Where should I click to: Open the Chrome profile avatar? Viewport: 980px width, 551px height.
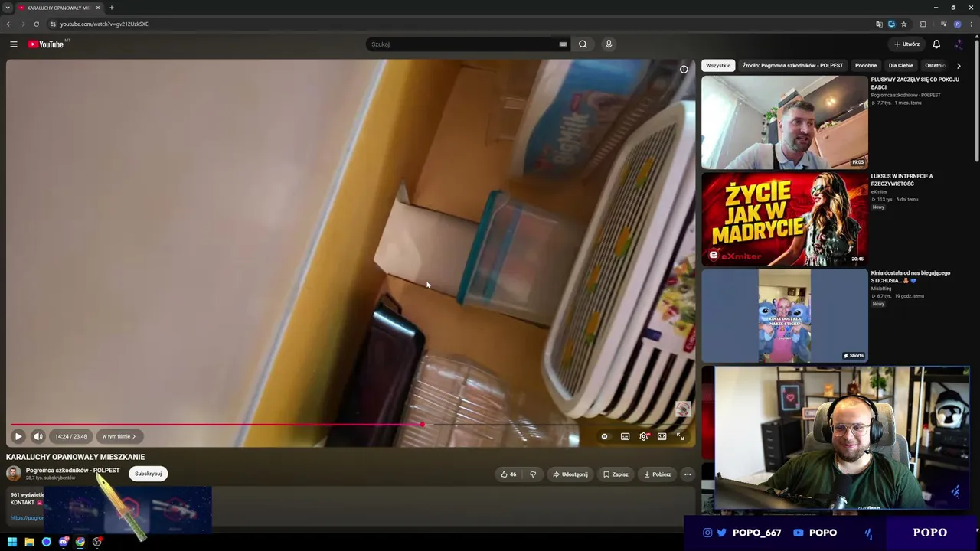[957, 24]
